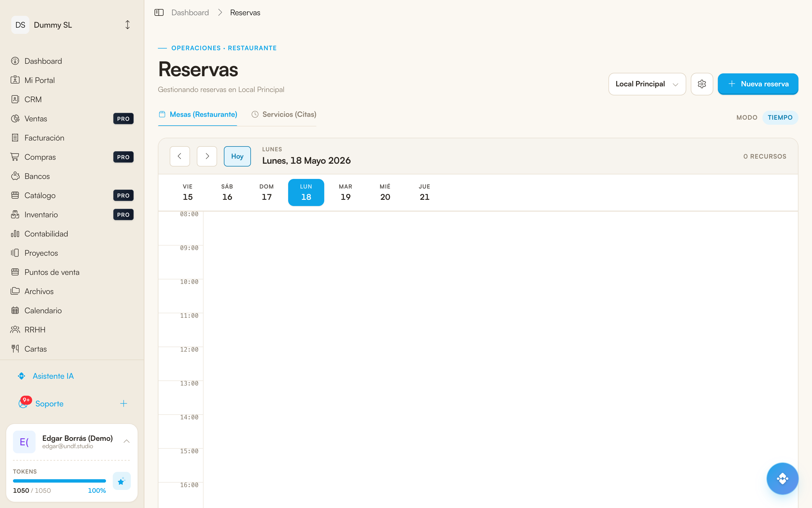Select DOM 17 day tab
Screen dimensions: 812x508
[x=267, y=192]
